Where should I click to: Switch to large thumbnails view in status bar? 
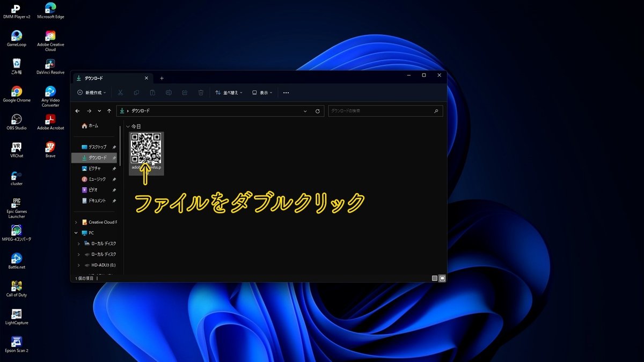[442, 278]
